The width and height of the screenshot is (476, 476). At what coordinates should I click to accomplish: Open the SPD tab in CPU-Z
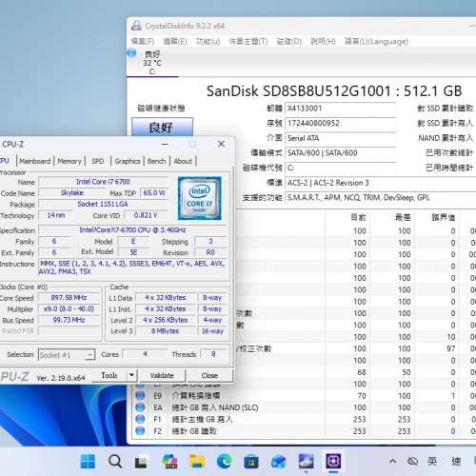tap(98, 161)
